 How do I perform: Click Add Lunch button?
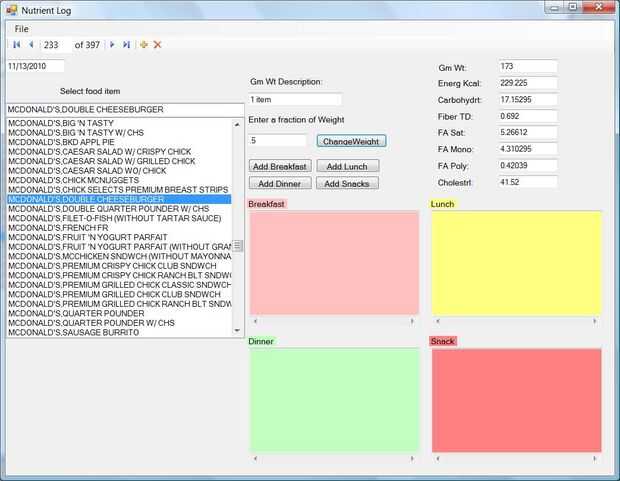pos(347,167)
